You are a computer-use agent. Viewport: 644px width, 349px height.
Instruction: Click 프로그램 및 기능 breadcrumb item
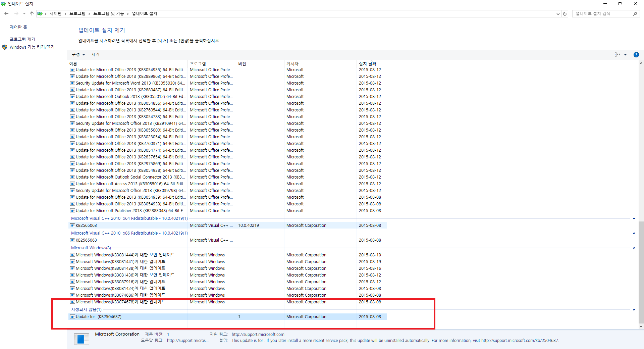[x=109, y=13]
